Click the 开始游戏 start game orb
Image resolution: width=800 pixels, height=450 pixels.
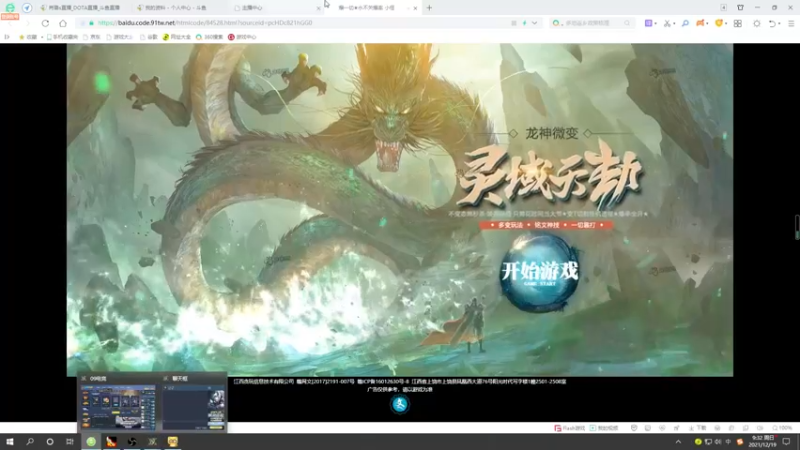[539, 272]
